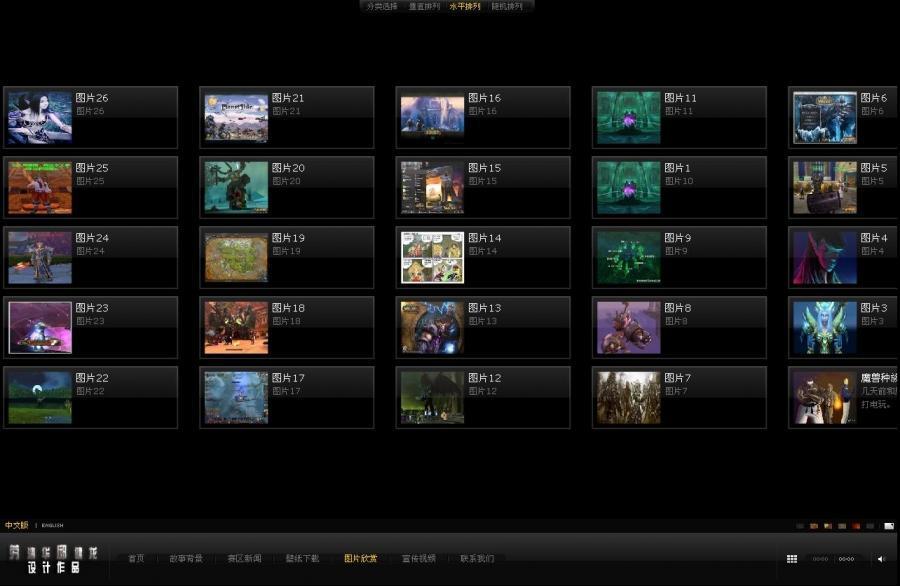The width and height of the screenshot is (900, 586).
Task: Open thumbnail of 图片4
Action: 825,258
